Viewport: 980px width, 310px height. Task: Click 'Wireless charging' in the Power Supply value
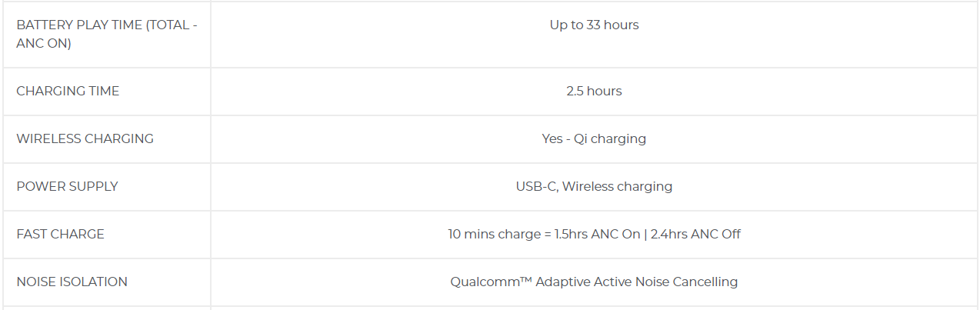click(618, 186)
